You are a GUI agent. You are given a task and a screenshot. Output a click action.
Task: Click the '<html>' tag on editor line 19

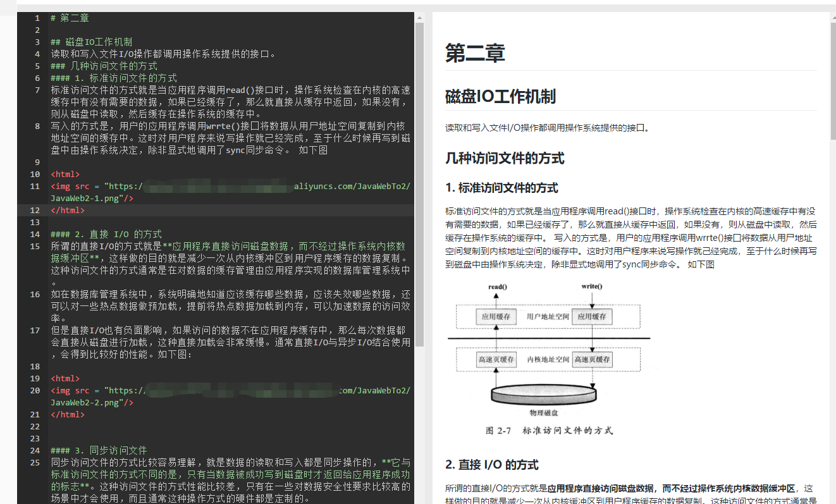pos(65,378)
